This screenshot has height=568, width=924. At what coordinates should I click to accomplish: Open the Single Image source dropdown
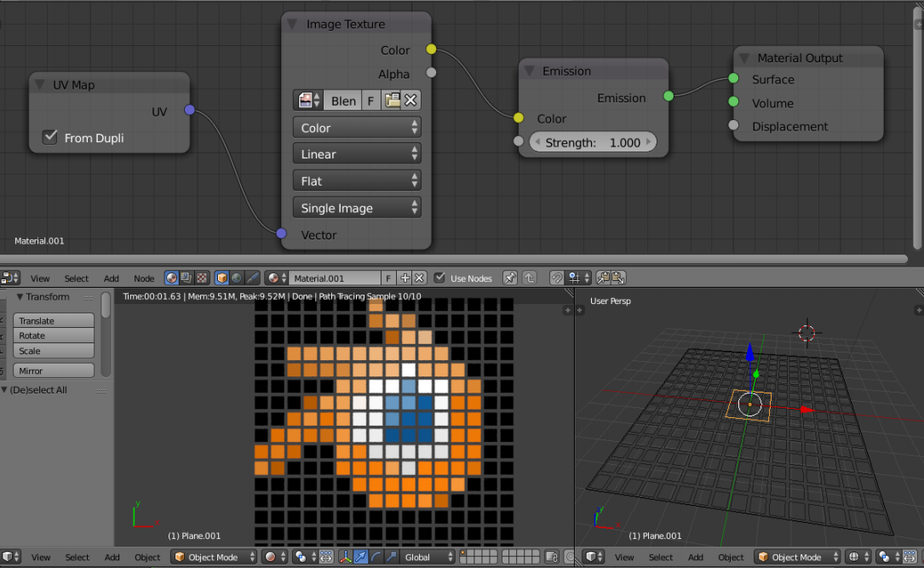pyautogui.click(x=357, y=208)
